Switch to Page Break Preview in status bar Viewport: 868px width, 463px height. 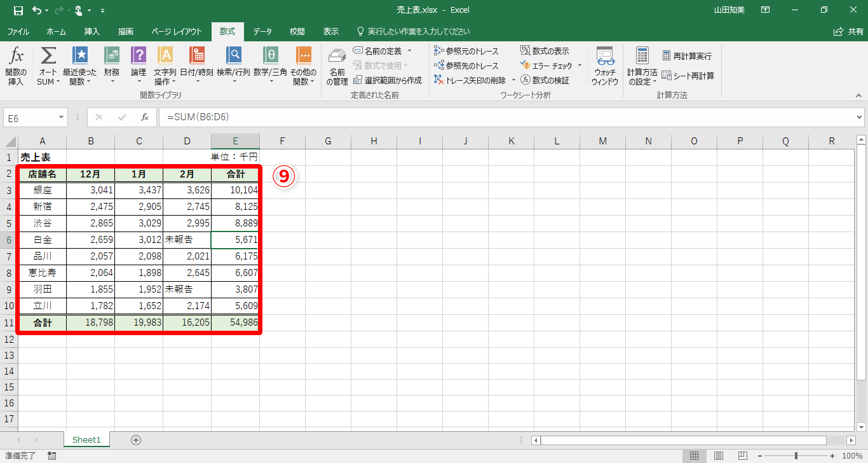coord(743,455)
